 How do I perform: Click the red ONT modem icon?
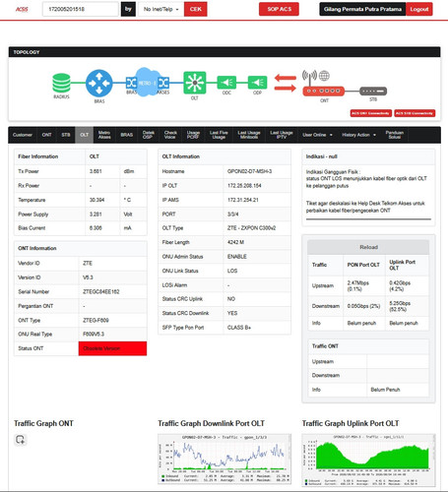pos(324,91)
